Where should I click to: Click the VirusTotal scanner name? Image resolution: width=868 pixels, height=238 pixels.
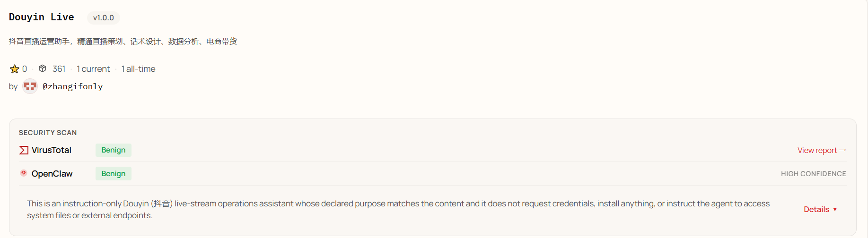tap(52, 150)
